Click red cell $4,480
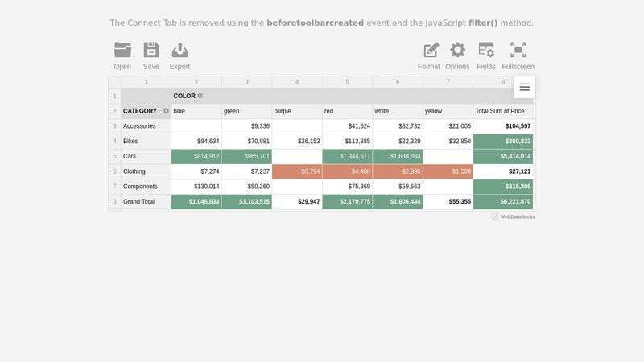644x362 pixels. click(x=347, y=171)
